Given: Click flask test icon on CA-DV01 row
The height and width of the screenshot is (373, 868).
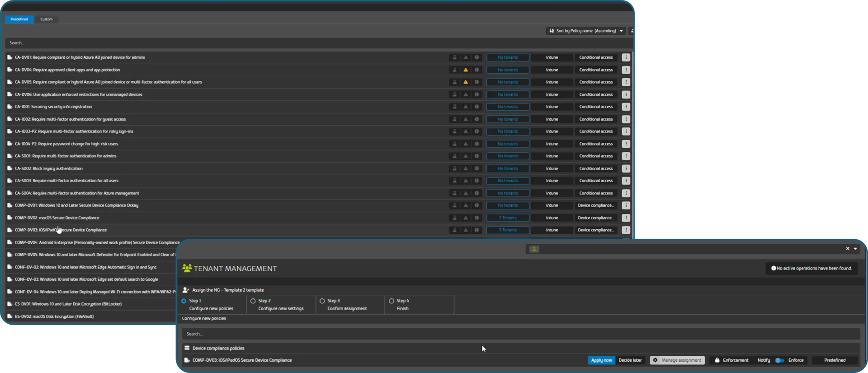Looking at the screenshot, I should point(455,57).
